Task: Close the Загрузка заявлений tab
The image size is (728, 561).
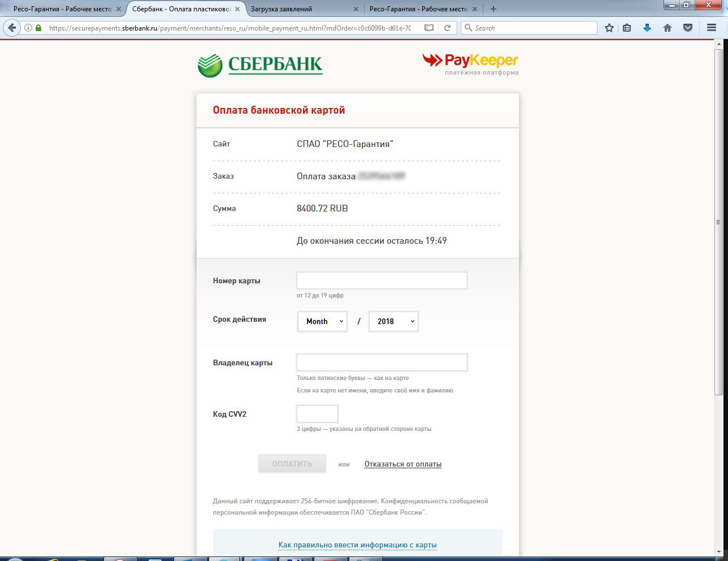Action: pyautogui.click(x=356, y=9)
